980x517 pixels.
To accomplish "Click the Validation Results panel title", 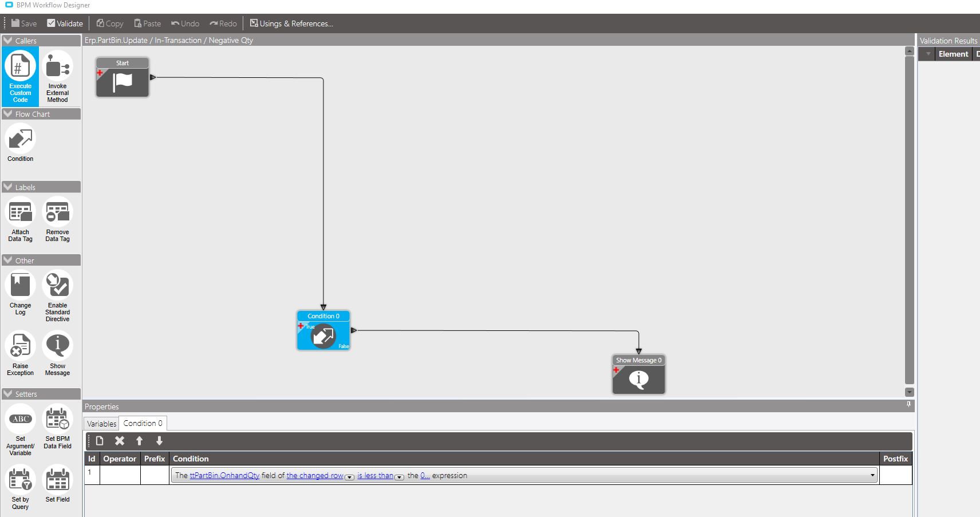I will point(949,41).
